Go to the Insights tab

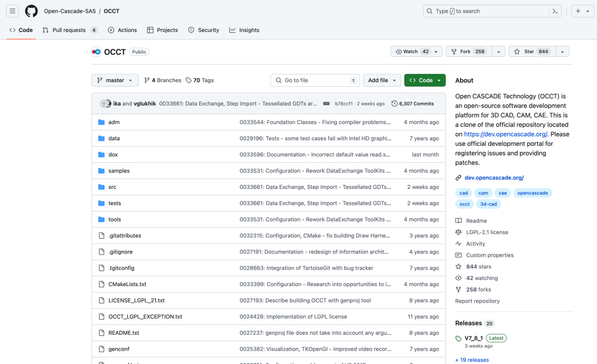point(244,30)
